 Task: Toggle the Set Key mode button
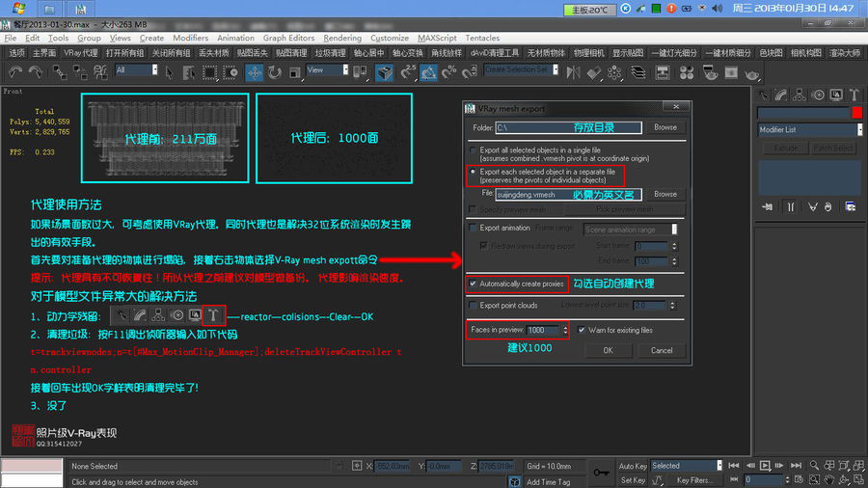pyautogui.click(x=633, y=480)
